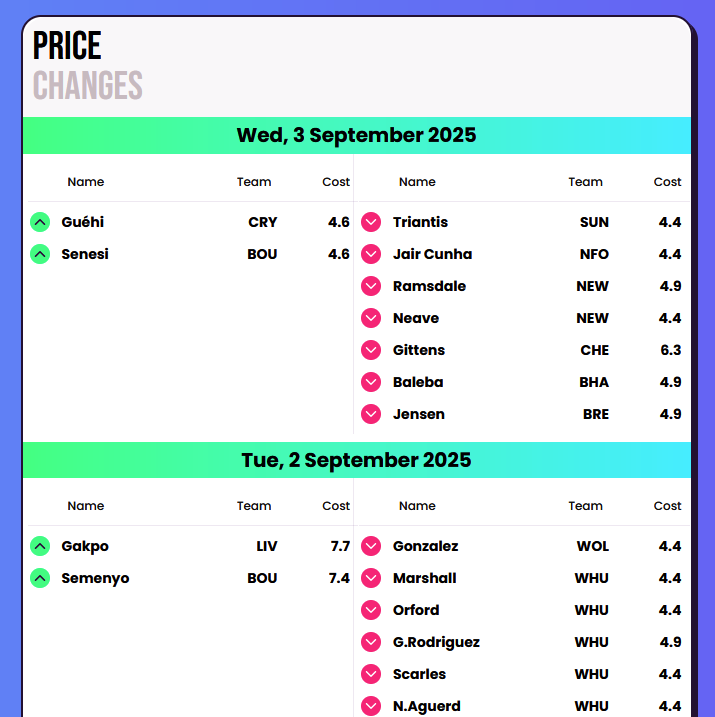Open player Neave's name

(x=416, y=318)
